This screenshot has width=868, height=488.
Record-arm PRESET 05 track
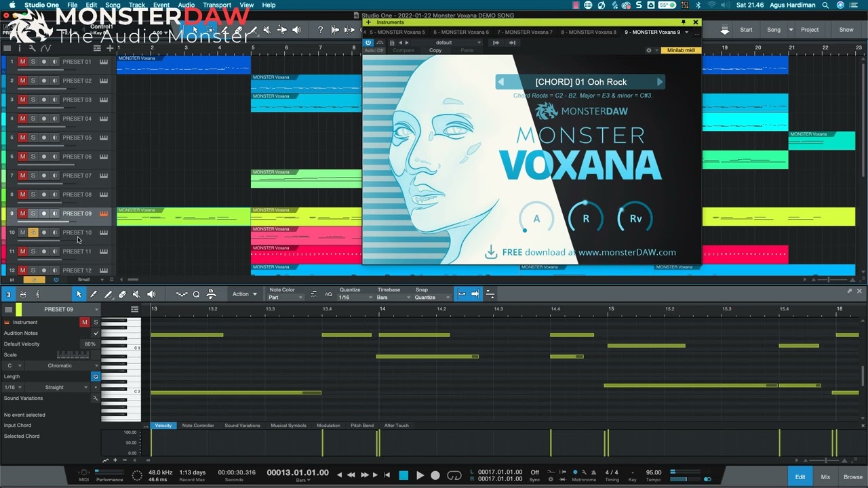(44, 138)
